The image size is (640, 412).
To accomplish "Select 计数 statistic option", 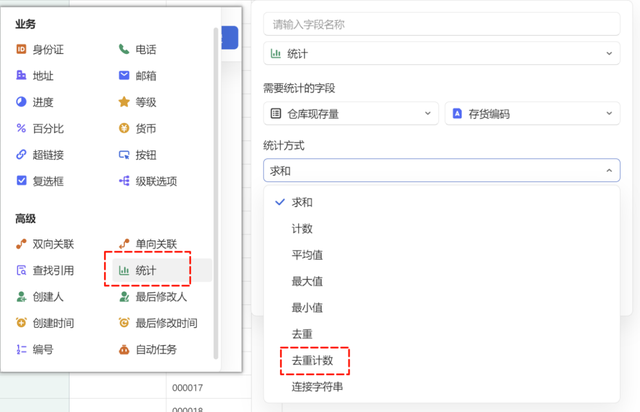I will coord(442,229).
